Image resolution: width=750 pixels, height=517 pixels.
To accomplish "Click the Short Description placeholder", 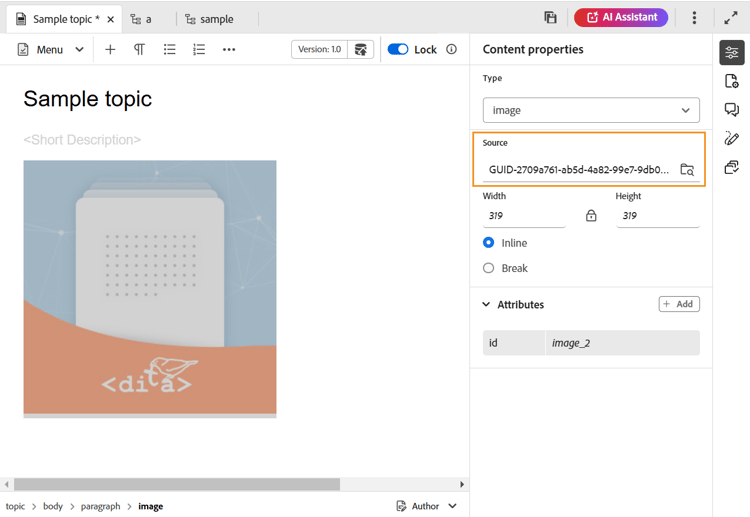I will click(82, 140).
